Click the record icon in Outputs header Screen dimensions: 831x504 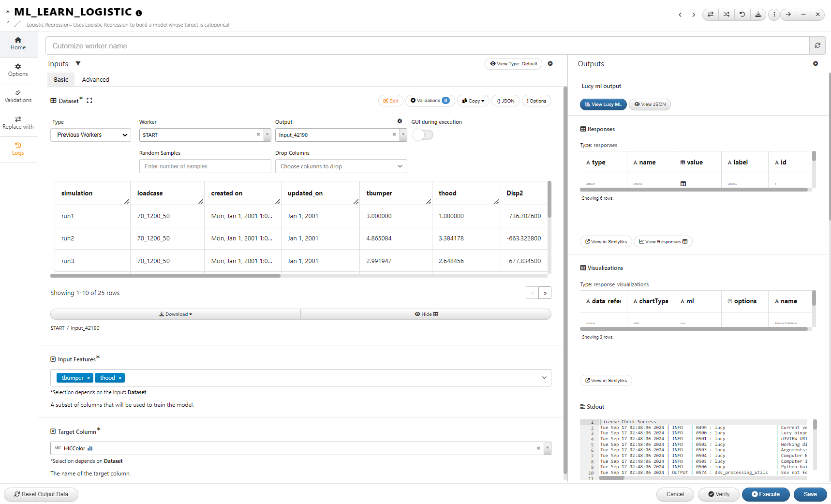coord(816,63)
